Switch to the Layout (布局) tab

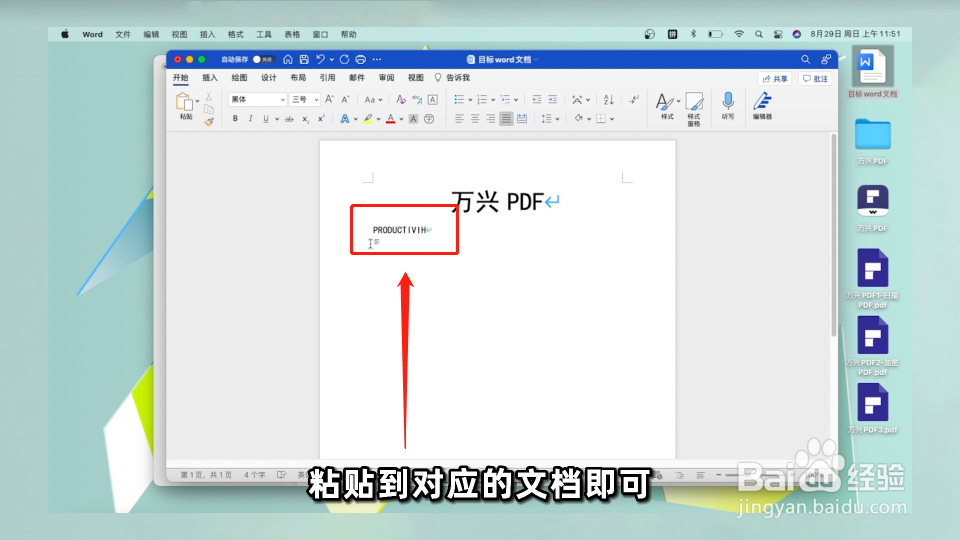pos(298,78)
